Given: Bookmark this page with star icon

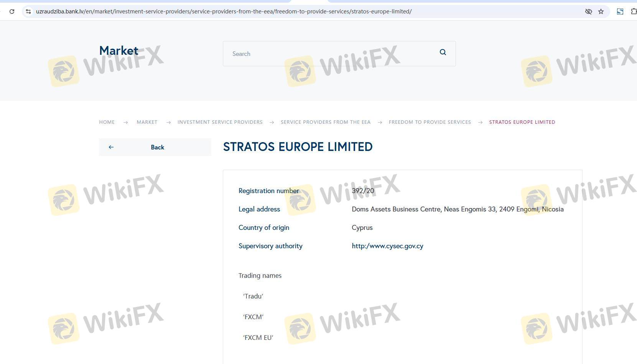Looking at the screenshot, I should [x=601, y=11].
